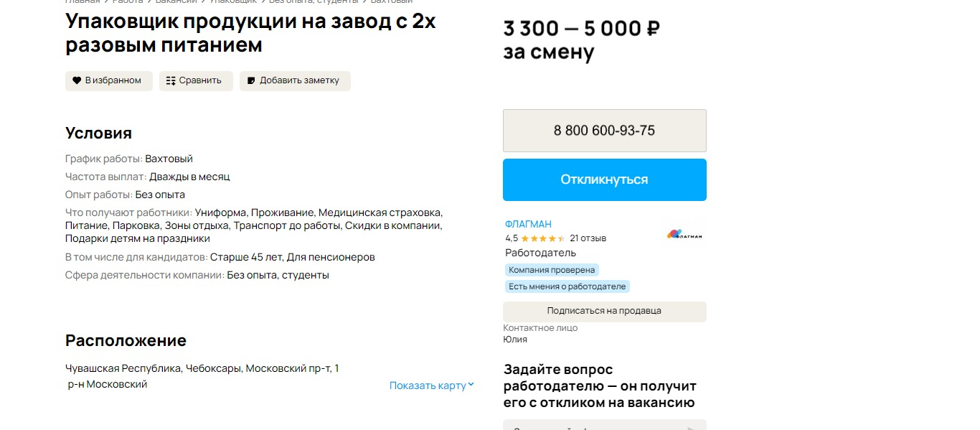
Task: Click the question input field for employer
Action: click(x=605, y=425)
